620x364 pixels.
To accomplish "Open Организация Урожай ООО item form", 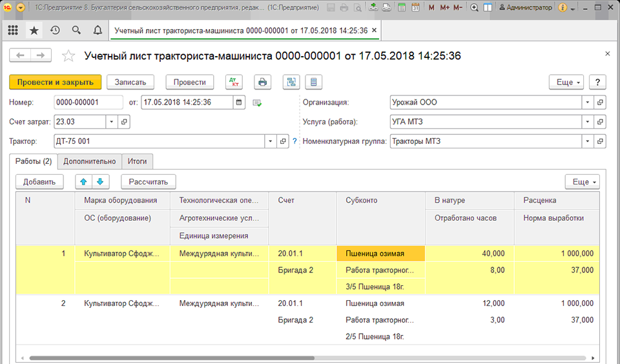I will 600,103.
